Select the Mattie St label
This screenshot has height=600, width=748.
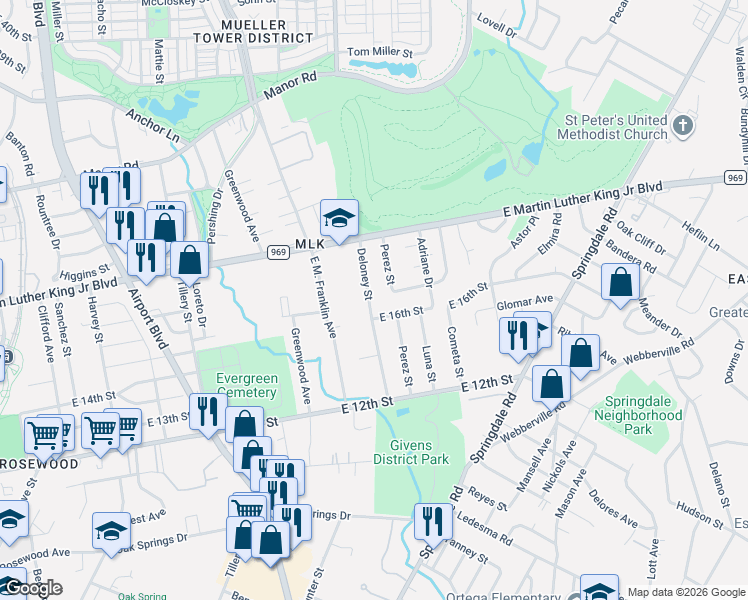tap(159, 62)
